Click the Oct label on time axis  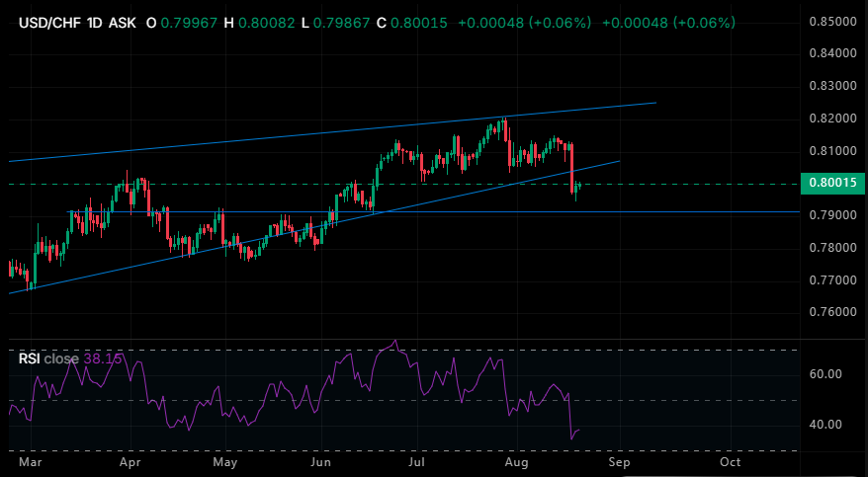[x=731, y=461]
